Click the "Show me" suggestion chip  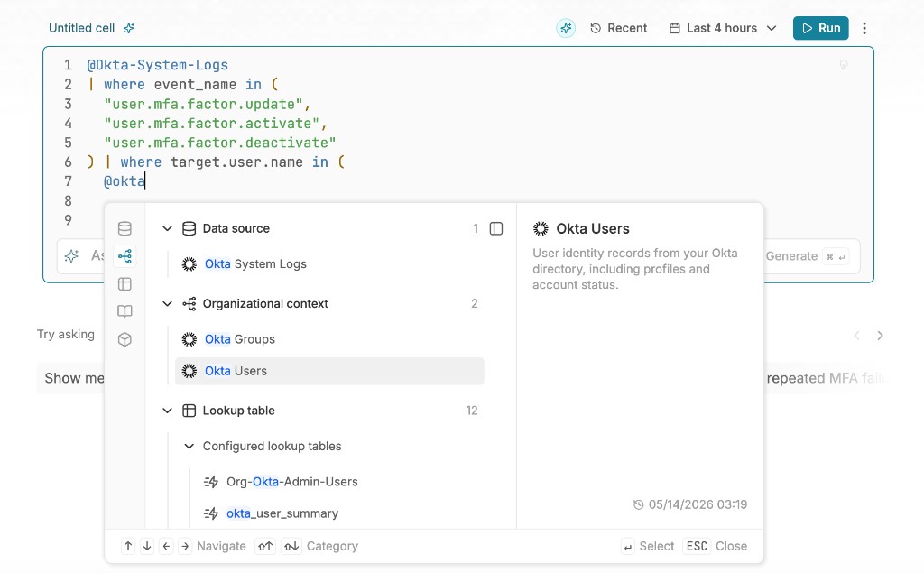coord(70,378)
